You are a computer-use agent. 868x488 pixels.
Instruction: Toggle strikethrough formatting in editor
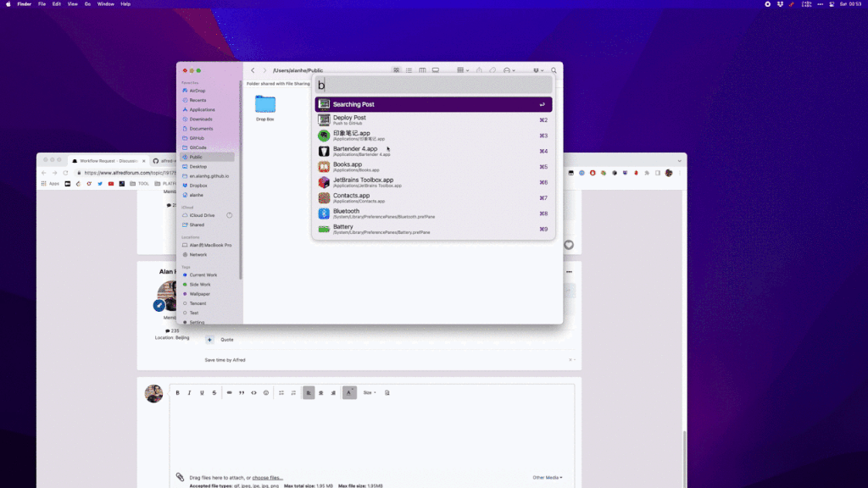coord(214,392)
